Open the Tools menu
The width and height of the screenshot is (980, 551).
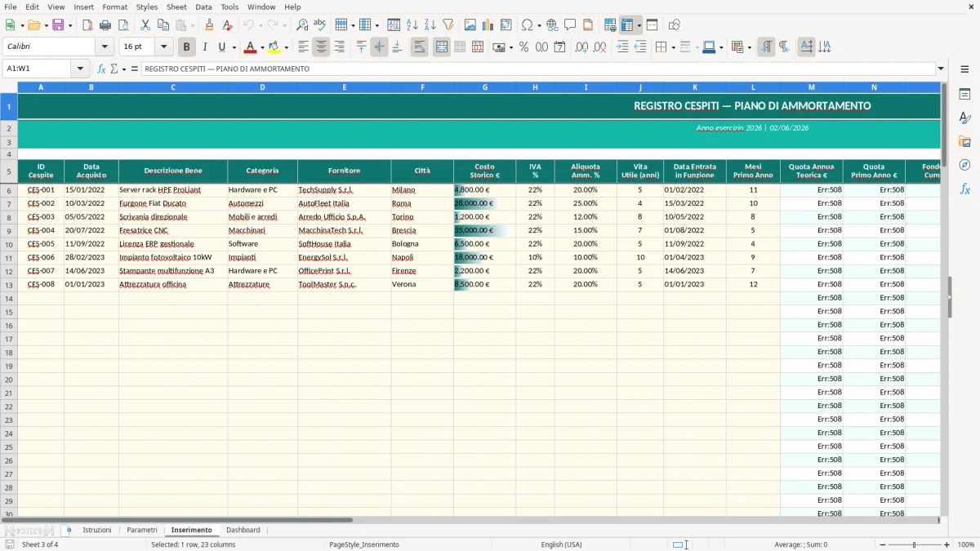coord(229,7)
